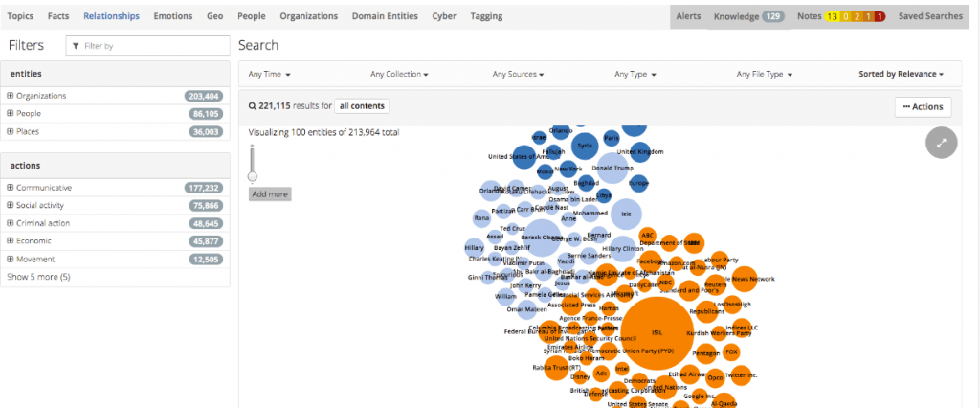
Task: Switch to the People tab
Action: (x=252, y=16)
